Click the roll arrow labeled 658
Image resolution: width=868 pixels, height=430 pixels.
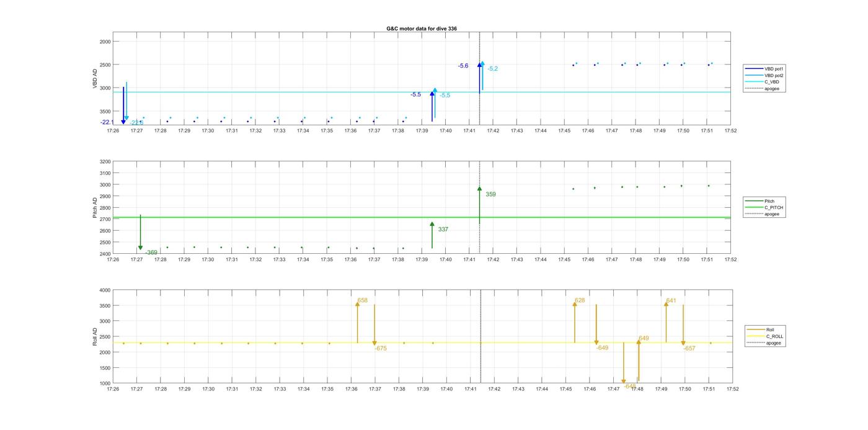[357, 321]
